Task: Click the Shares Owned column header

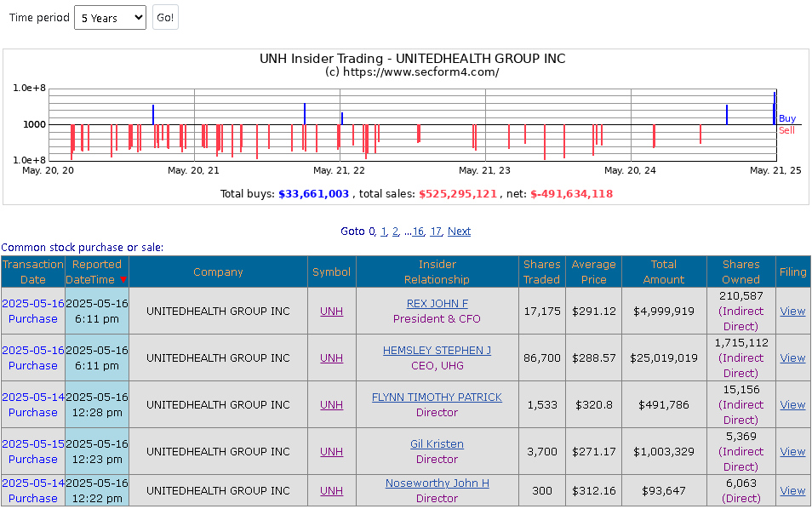Action: tap(741, 272)
